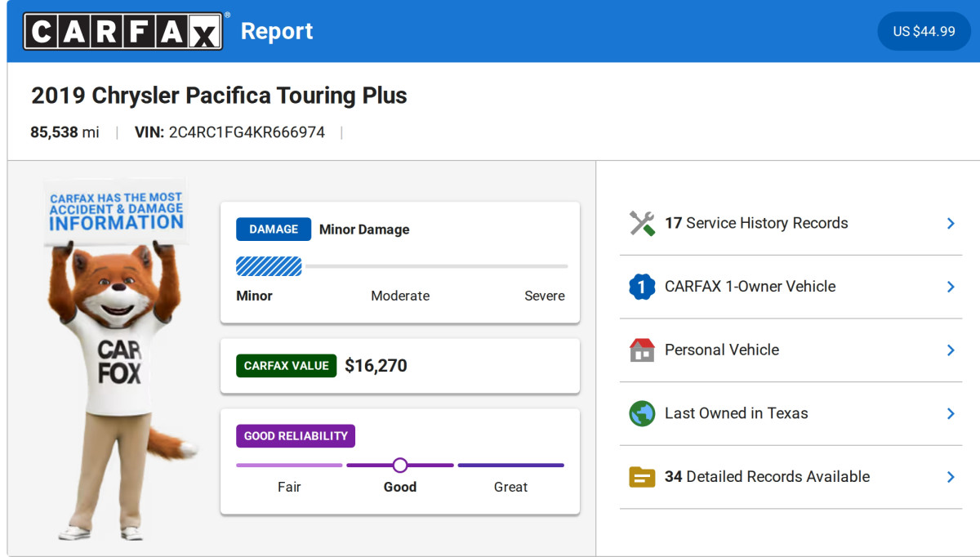The height and width of the screenshot is (557, 980).
Task: Click the Severe severity label
Action: pyautogui.click(x=545, y=296)
